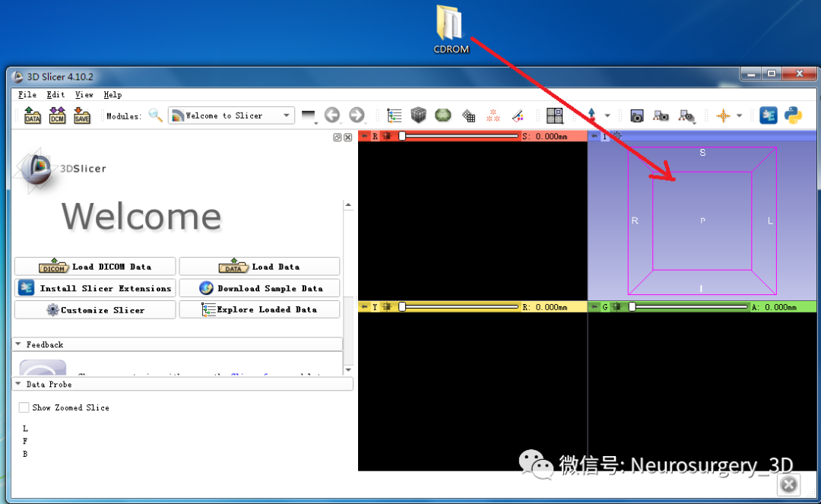
Task: Click the red slice view pin icon
Action: (x=364, y=136)
